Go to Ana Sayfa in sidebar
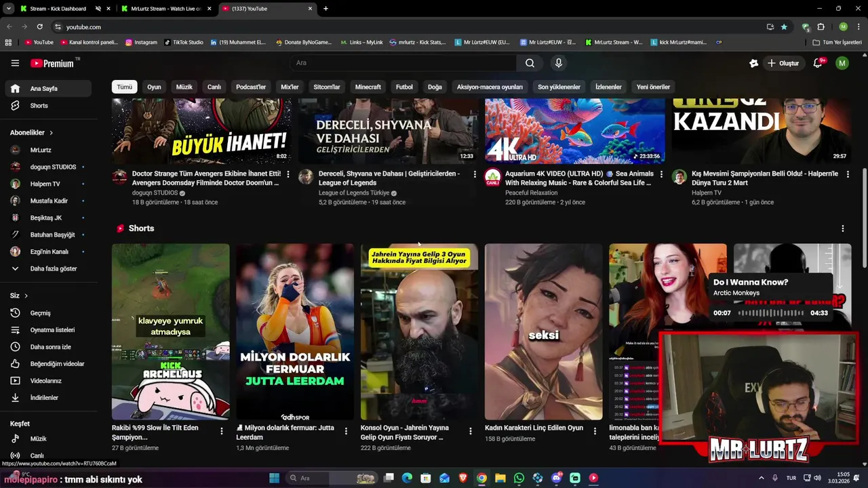The height and width of the screenshot is (488, 868). (49, 88)
